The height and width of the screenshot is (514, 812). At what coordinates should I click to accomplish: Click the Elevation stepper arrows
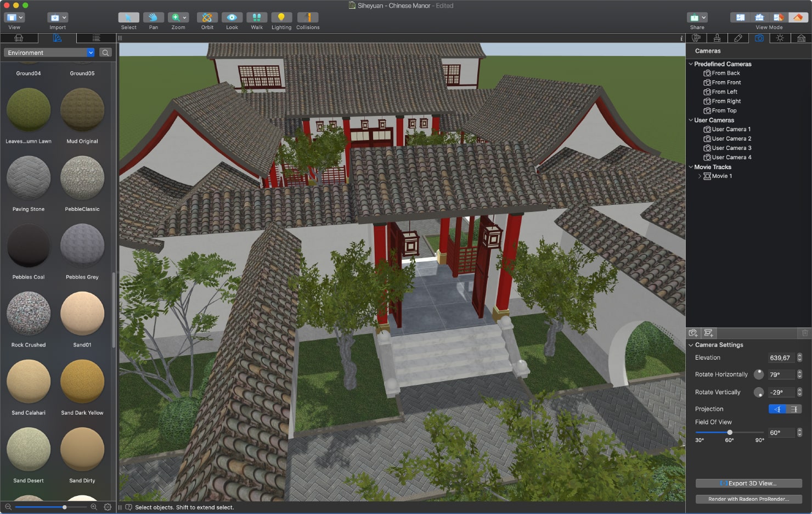[799, 357]
